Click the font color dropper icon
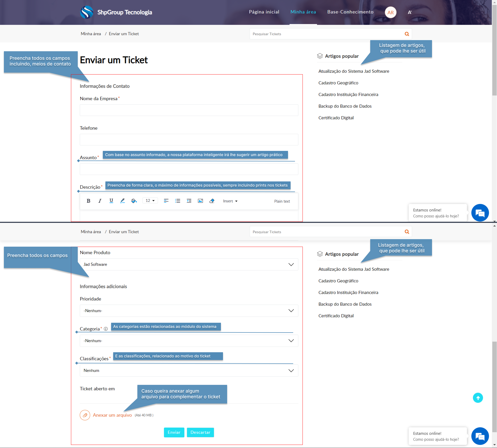 (122, 201)
